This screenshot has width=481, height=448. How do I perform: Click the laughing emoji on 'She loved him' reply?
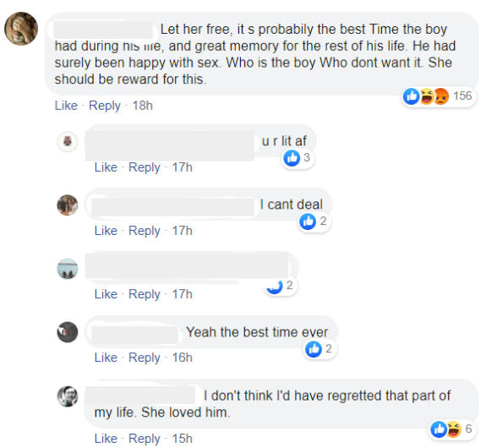(454, 429)
